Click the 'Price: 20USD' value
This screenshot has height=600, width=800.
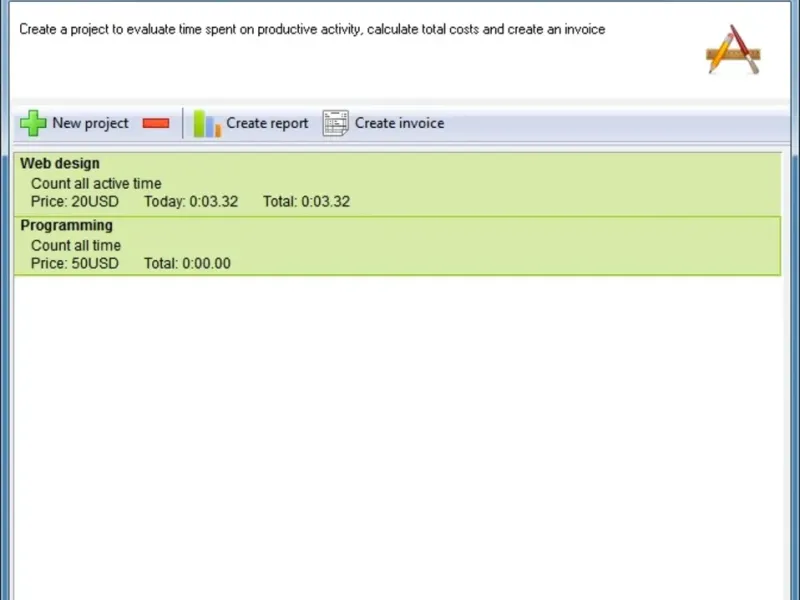click(74, 202)
